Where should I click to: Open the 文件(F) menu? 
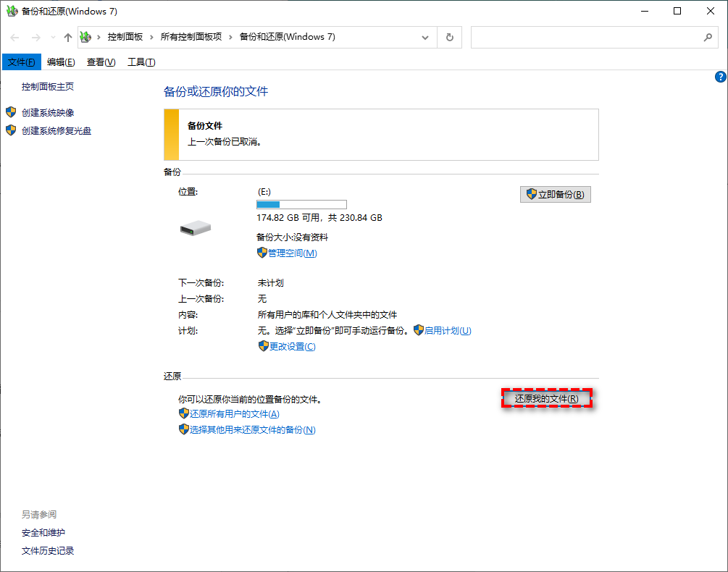[21, 62]
